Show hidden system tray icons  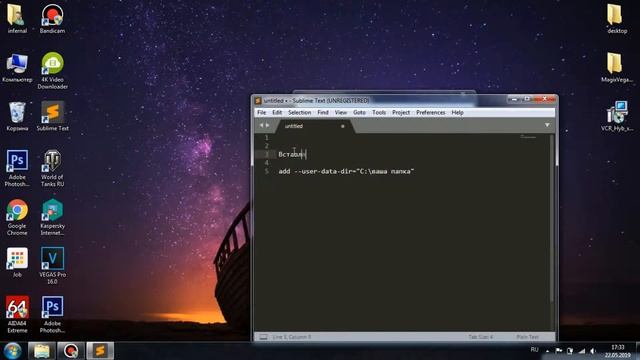547,351
